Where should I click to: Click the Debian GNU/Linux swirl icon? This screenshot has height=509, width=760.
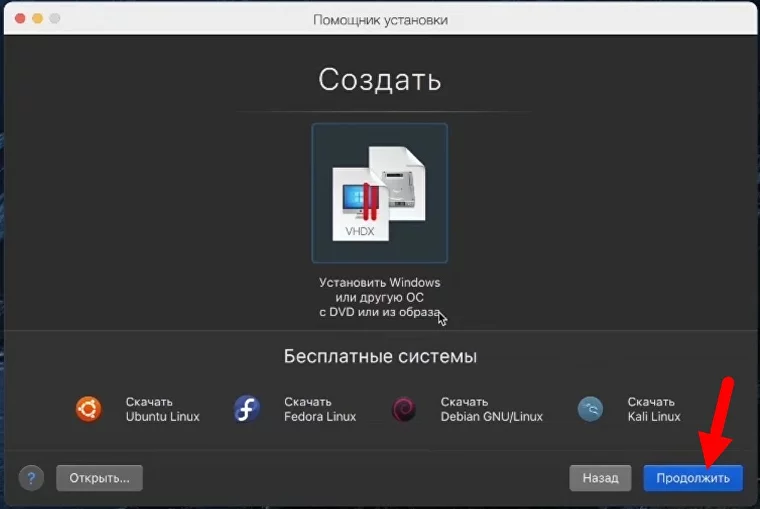(x=404, y=409)
